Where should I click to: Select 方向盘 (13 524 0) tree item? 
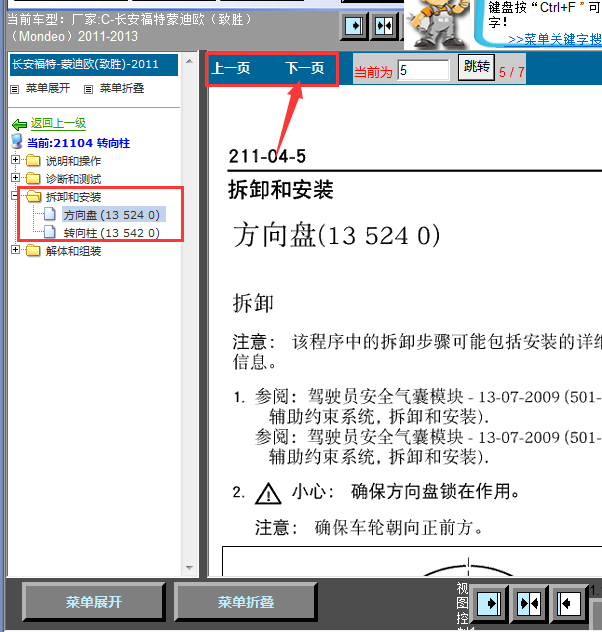(x=112, y=215)
